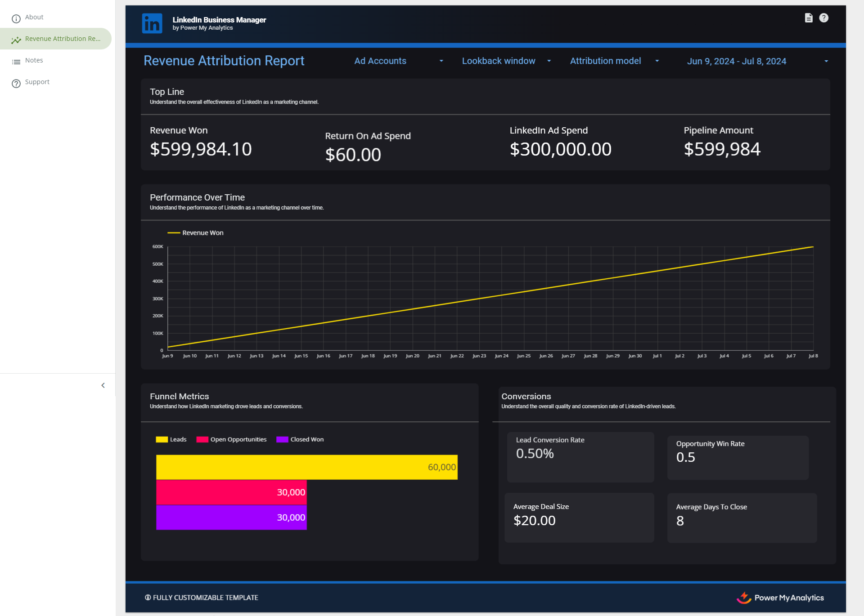Expand the Attribution model dropdown
This screenshot has height=616, width=864.
614,61
